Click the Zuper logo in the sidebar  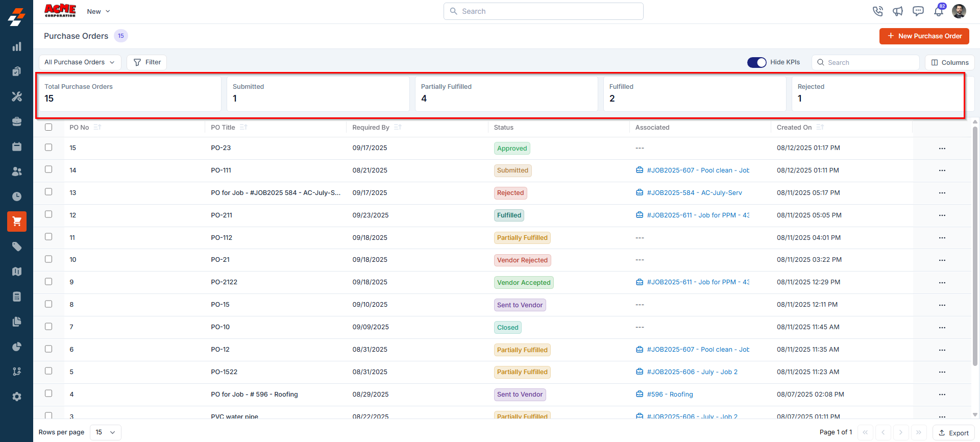coord(17,17)
